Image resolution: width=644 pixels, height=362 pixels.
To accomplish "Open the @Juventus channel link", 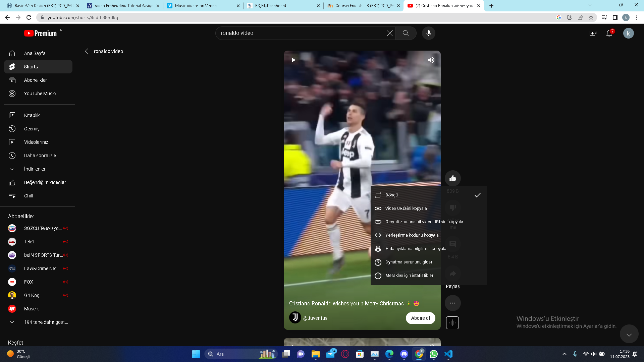I will [x=315, y=318].
